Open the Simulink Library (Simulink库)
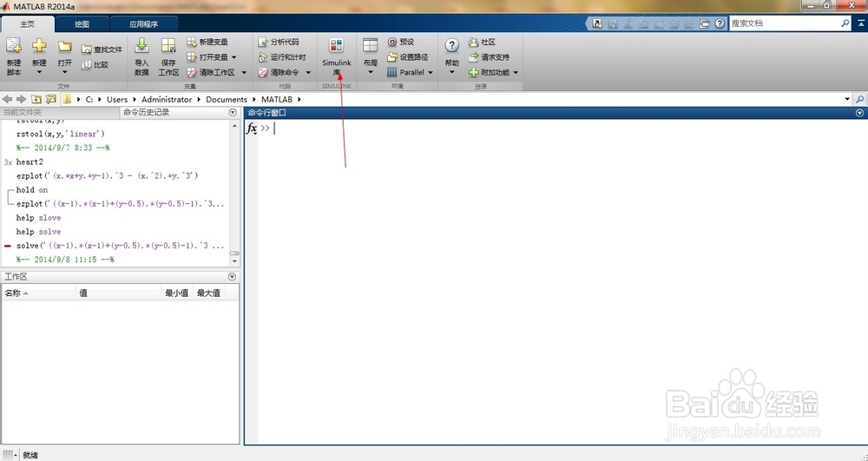Screen dimensions: 868x461 pos(337,57)
